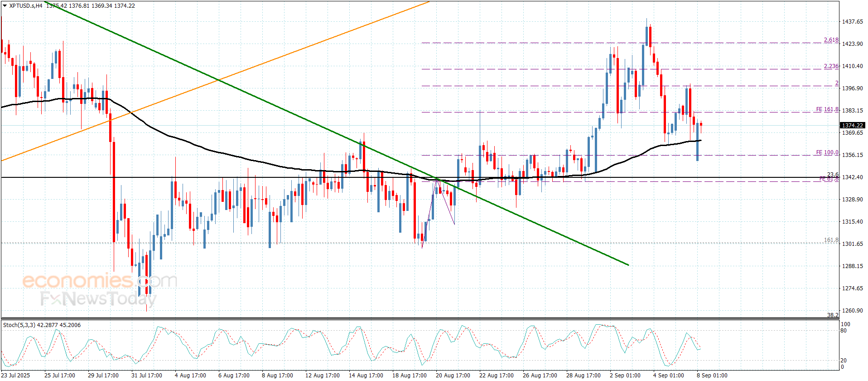Click the 8 Aug 17:00 time label
The image size is (868, 381).
277,376
